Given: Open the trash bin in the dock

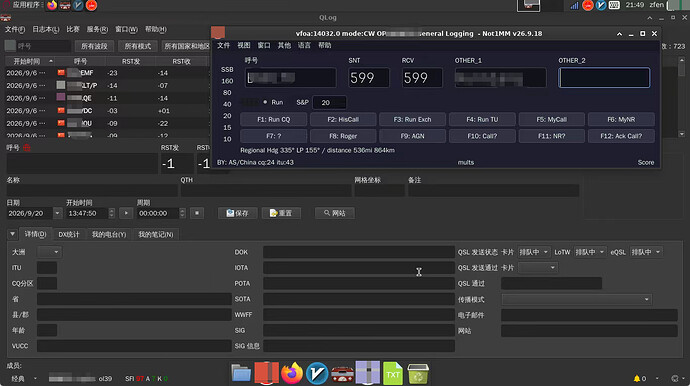Looking at the screenshot, I should [x=418, y=374].
